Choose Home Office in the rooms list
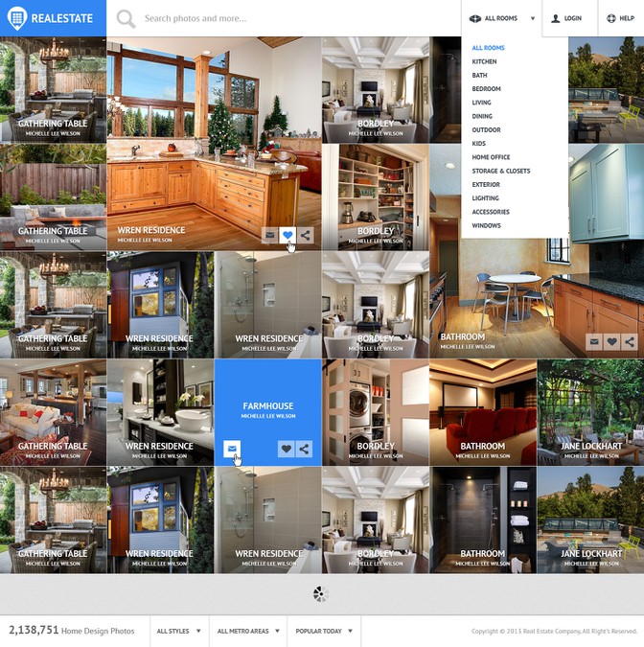This screenshot has height=647, width=644. [491, 157]
